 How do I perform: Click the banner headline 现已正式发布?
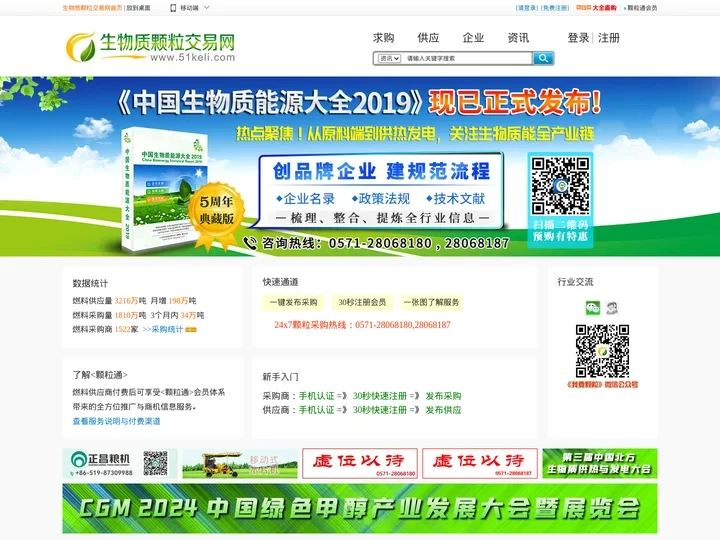515,102
